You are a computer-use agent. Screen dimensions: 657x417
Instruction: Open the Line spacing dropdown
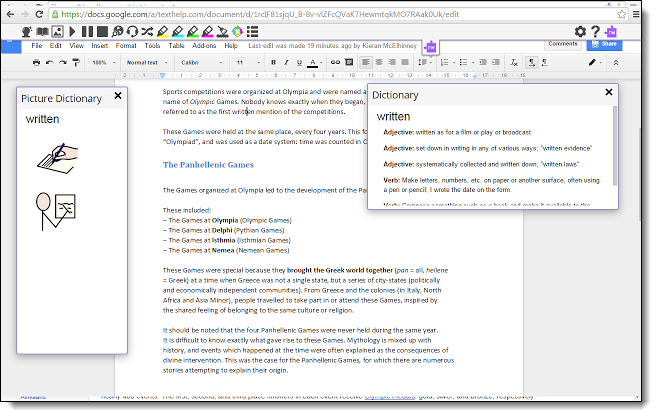(424, 62)
